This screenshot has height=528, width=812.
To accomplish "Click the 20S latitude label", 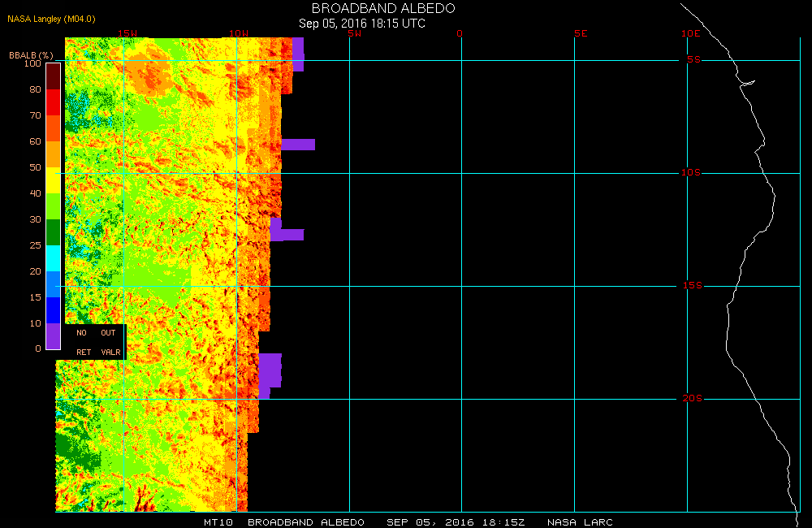I will point(692,399).
